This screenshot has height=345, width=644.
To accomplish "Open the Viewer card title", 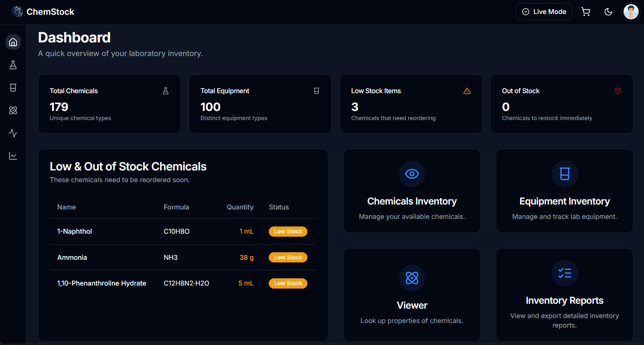I will (x=412, y=305).
